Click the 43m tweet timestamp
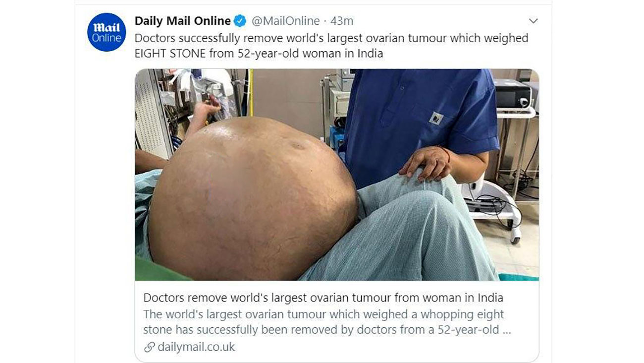 [x=342, y=21]
